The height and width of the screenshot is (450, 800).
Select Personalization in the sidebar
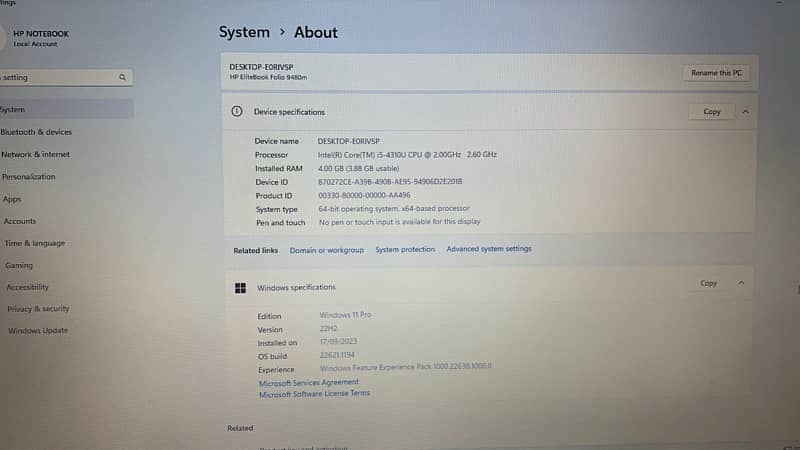click(x=29, y=177)
